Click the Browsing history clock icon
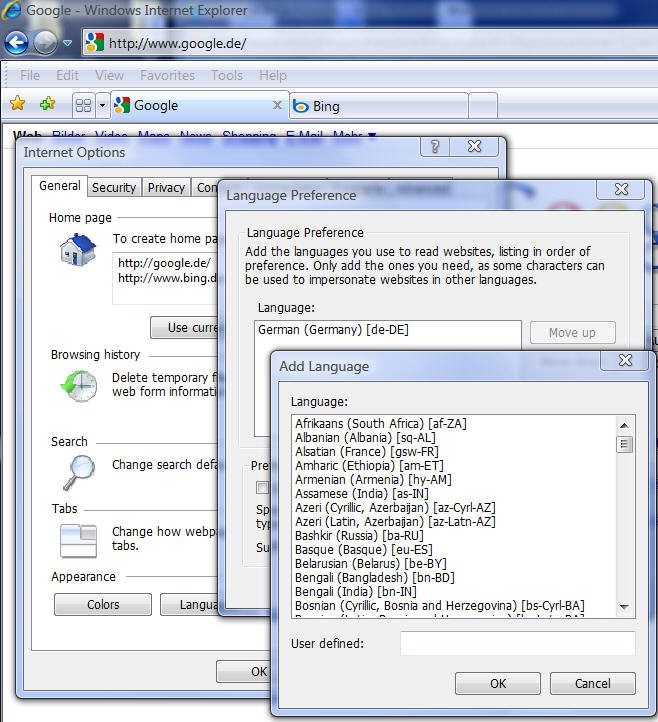The width and height of the screenshot is (658, 722). click(x=79, y=386)
